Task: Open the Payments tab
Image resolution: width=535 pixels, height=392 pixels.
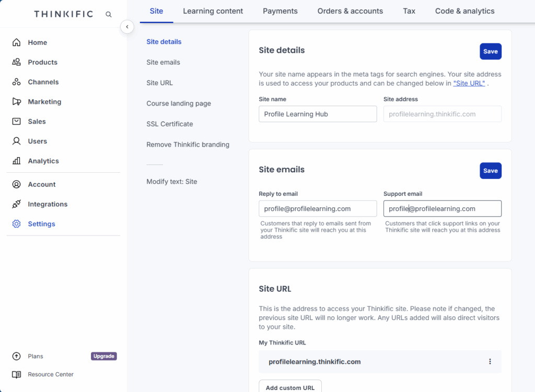Action: pyautogui.click(x=280, y=11)
